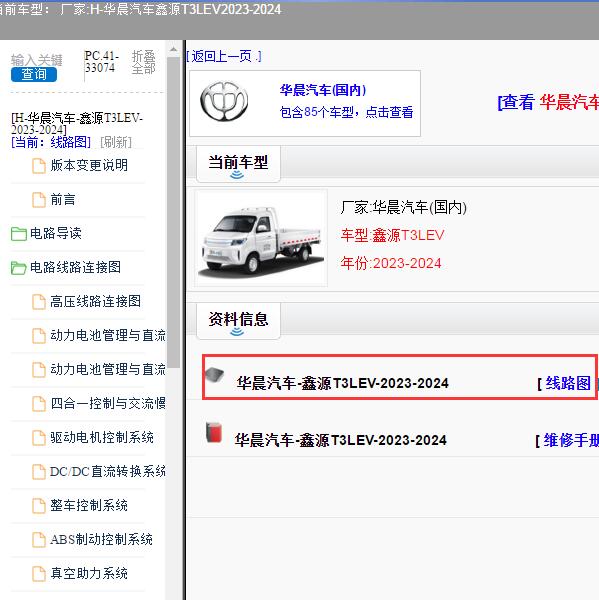Click the 刷新 refresh link
The image size is (599, 600).
click(x=116, y=142)
